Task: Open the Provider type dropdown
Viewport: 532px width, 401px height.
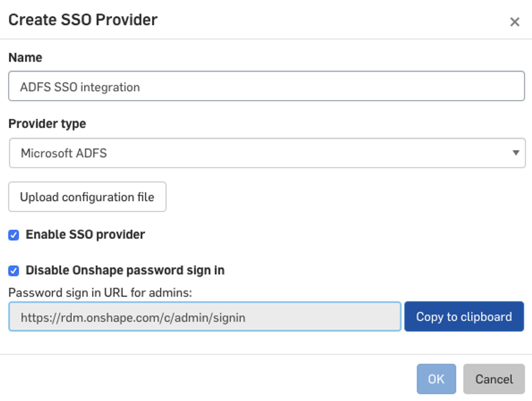Action: 267,153
